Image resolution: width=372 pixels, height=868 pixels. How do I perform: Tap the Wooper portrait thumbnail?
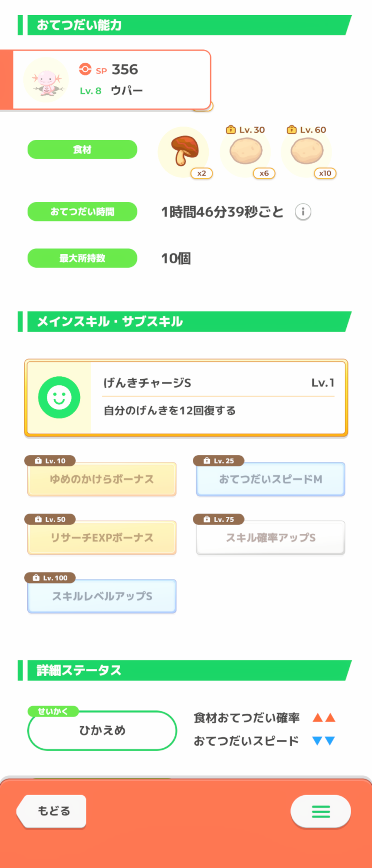point(46,80)
